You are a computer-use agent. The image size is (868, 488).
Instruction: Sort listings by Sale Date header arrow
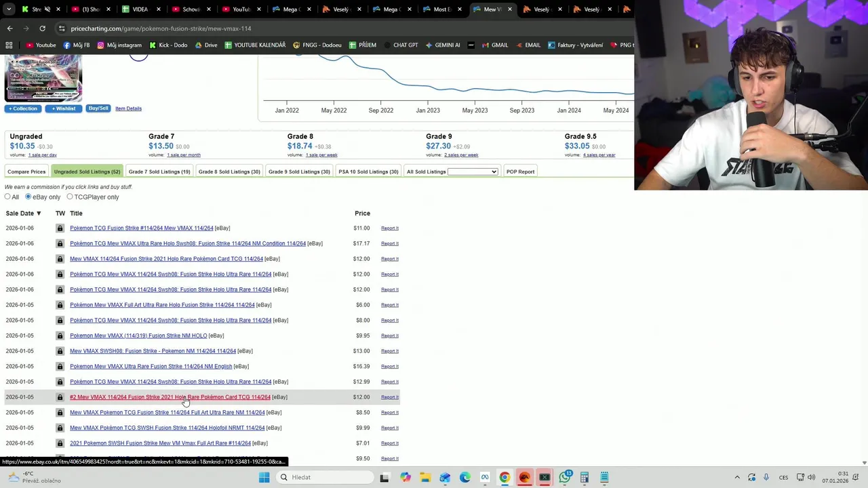(x=39, y=213)
